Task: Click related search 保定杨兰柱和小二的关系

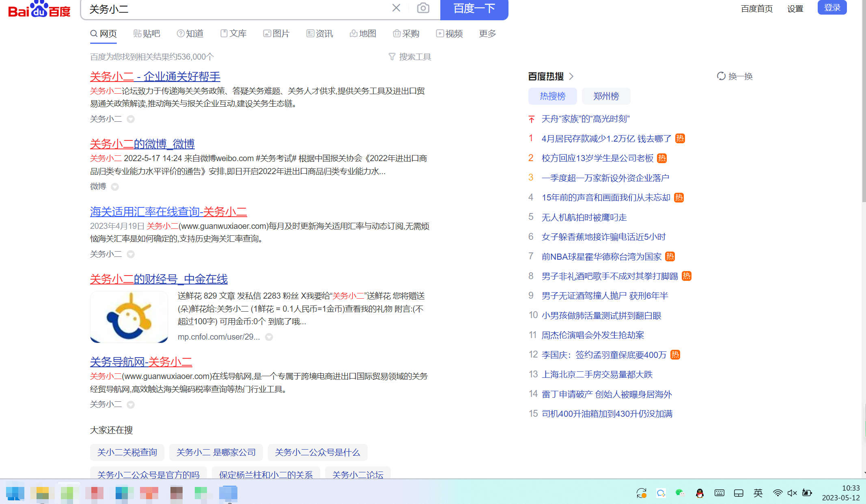Action: point(266,473)
